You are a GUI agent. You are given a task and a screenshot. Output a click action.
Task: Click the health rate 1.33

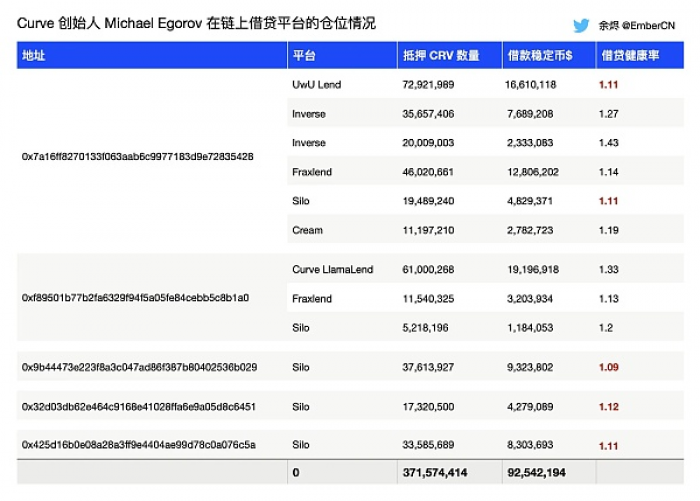point(608,270)
